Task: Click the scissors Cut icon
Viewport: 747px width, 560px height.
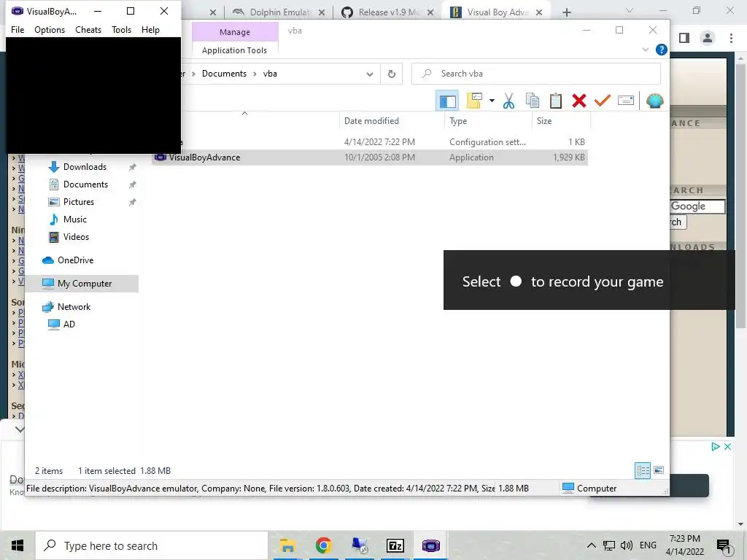Action: (x=508, y=101)
